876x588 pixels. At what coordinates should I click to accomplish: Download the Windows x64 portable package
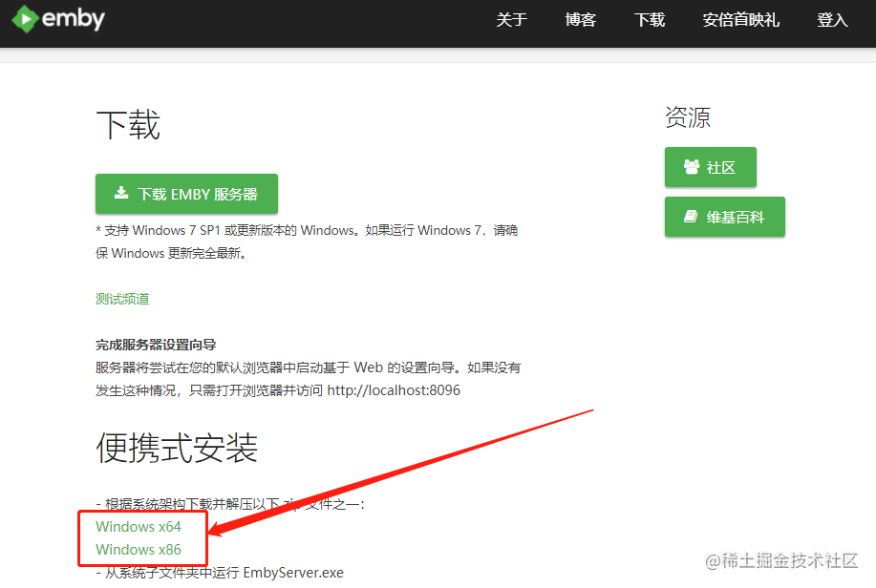pyautogui.click(x=139, y=526)
